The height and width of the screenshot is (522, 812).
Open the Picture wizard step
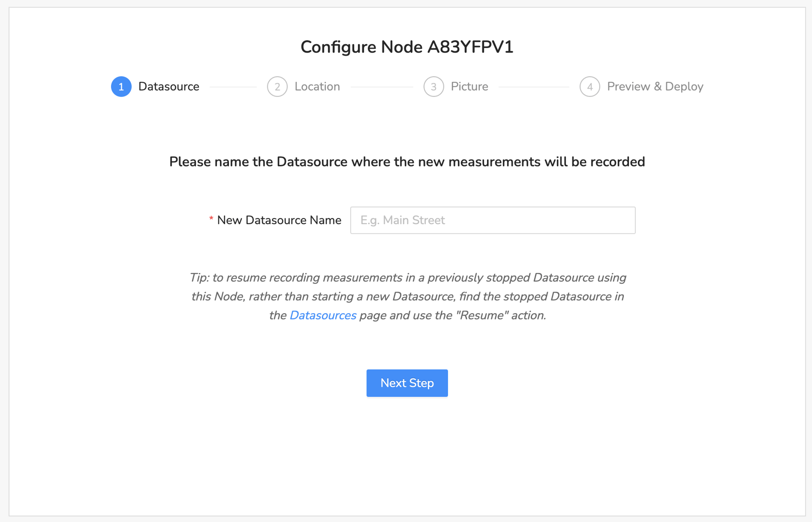469,87
